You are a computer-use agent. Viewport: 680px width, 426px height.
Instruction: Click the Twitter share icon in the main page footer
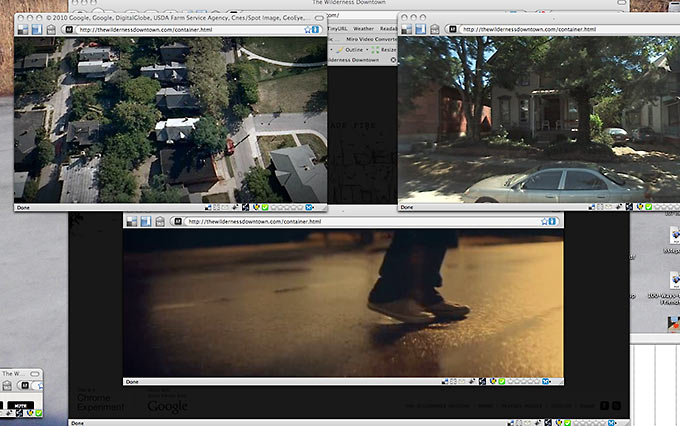616,406
